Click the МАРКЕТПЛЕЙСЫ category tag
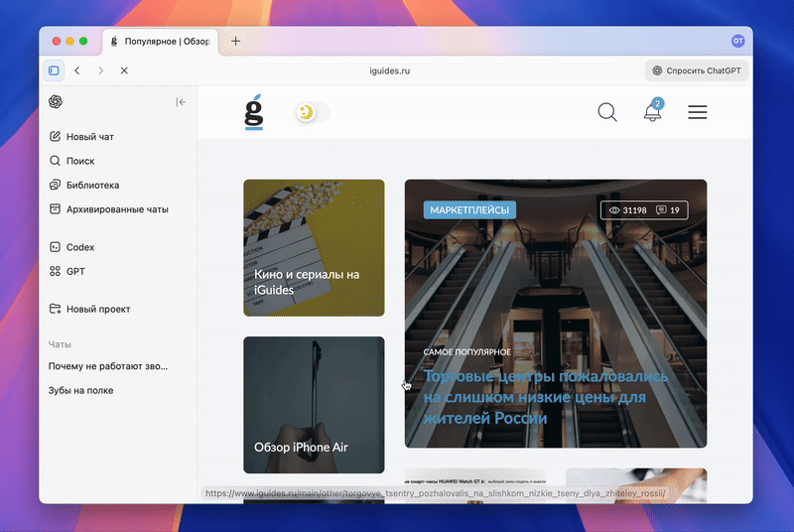 click(469, 210)
